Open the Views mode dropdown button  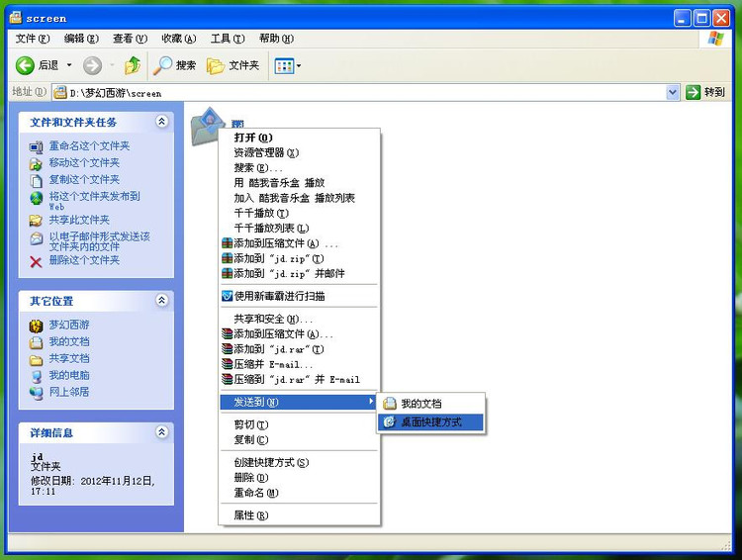287,66
